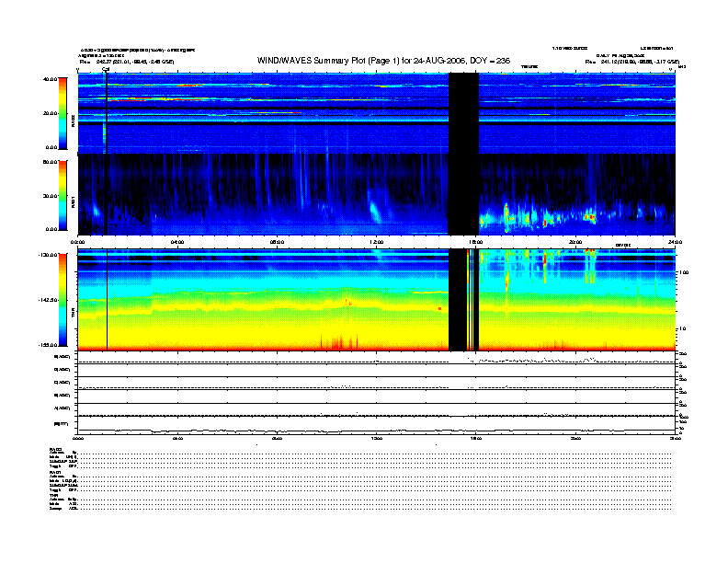Viewport: 728px width, 563px height.
Task: Click the RAD1 panel color scale bar
Action: (x=63, y=196)
